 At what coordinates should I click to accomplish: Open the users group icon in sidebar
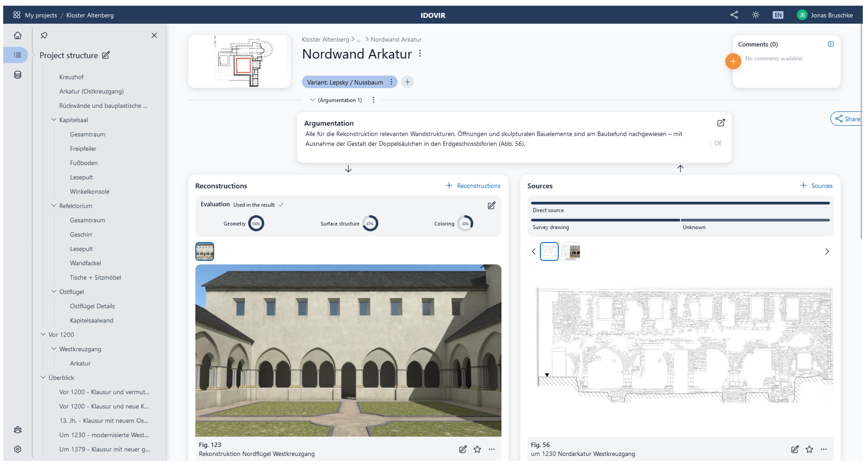click(x=18, y=430)
